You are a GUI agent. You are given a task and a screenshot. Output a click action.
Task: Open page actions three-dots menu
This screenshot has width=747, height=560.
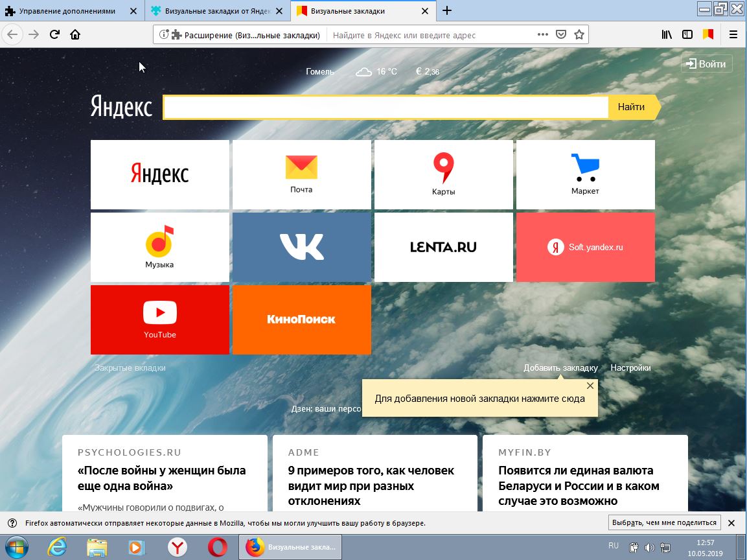[542, 34]
